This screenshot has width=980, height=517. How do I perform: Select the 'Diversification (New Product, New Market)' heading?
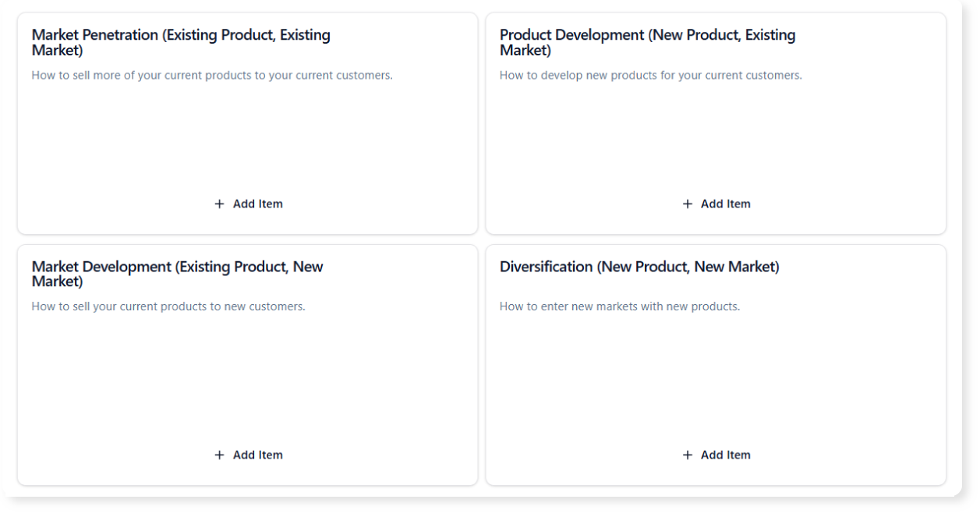(639, 267)
